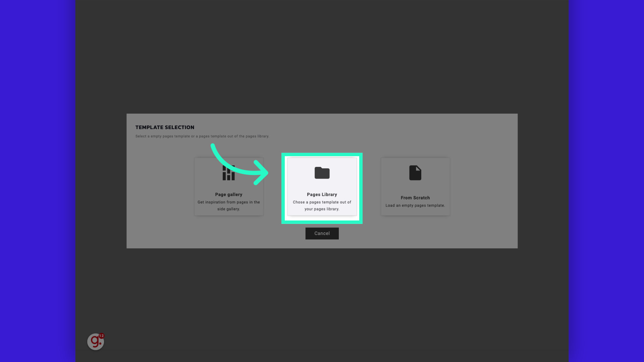The width and height of the screenshot is (644, 362).
Task: Click the folder icon in Pages Library
Action: click(x=322, y=172)
